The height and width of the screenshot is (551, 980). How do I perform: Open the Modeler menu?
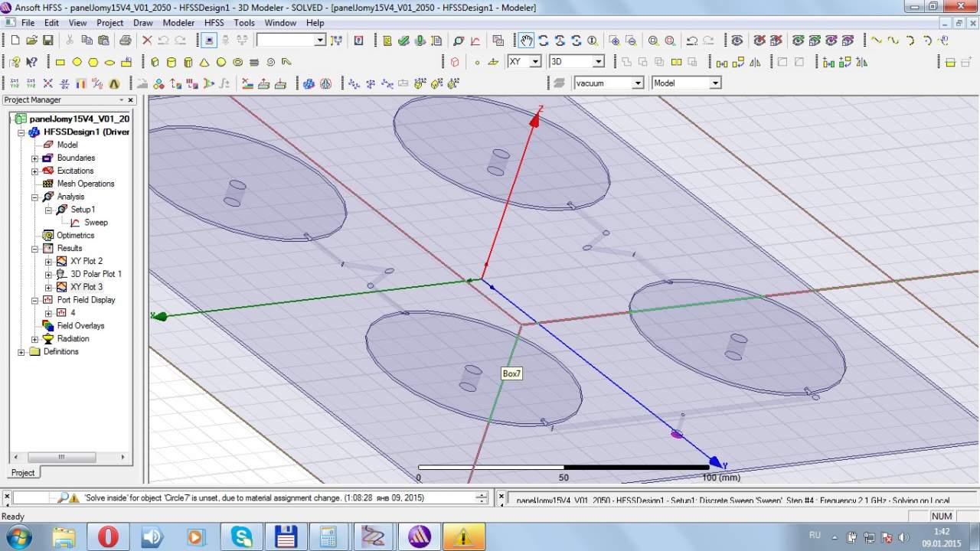click(x=178, y=23)
